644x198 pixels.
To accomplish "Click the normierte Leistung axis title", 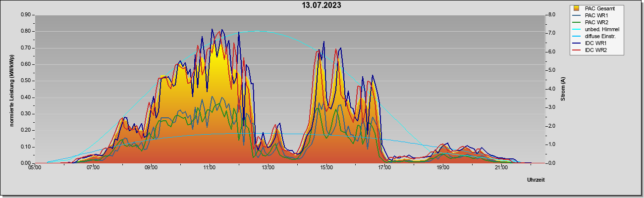I will point(11,89).
